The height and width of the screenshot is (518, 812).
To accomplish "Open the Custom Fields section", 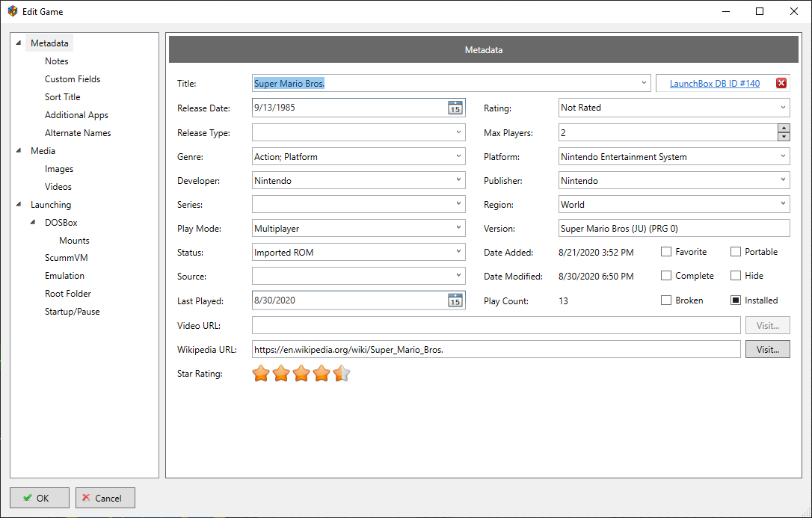I will click(x=73, y=79).
